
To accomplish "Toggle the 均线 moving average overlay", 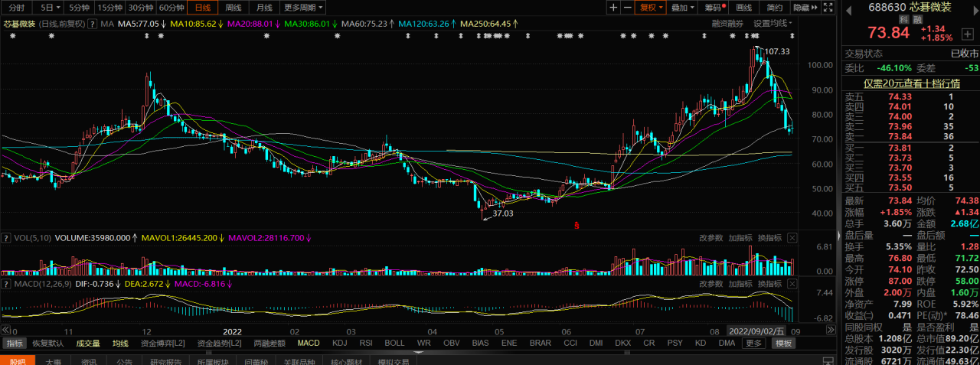I will pos(120,344).
